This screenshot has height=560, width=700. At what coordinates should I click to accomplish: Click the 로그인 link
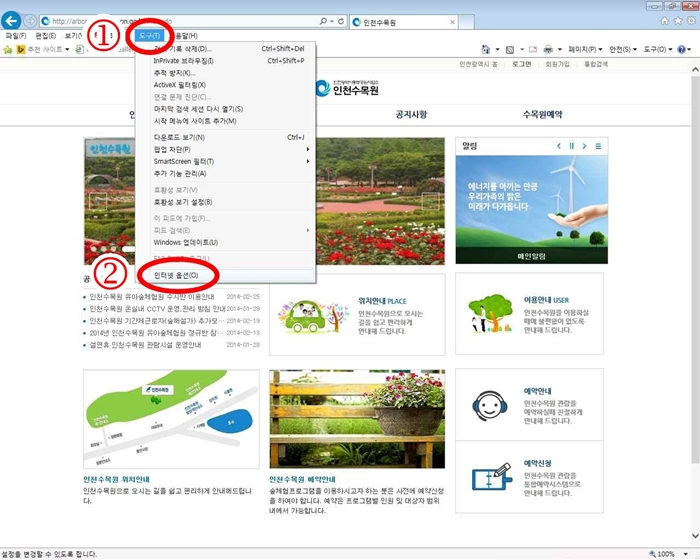[521, 64]
